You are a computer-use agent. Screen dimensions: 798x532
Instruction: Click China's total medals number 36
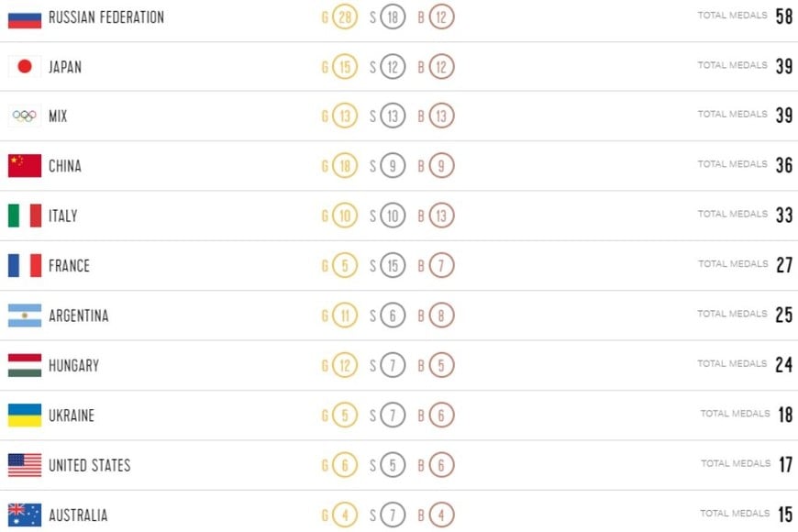point(783,166)
